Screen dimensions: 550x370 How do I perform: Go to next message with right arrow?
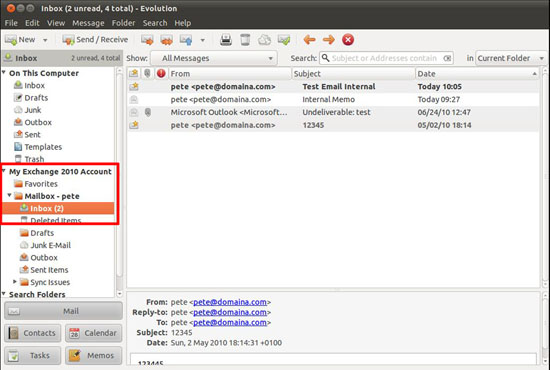pyautogui.click(x=329, y=40)
